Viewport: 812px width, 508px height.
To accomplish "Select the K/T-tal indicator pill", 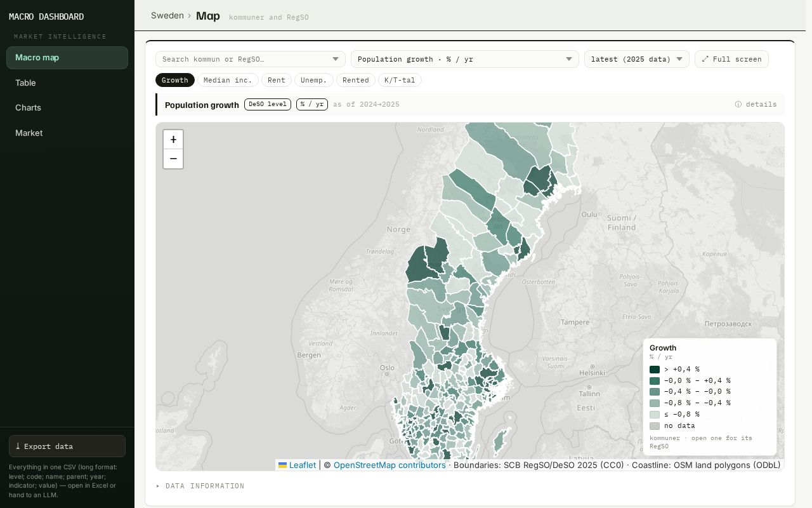I will [400, 80].
